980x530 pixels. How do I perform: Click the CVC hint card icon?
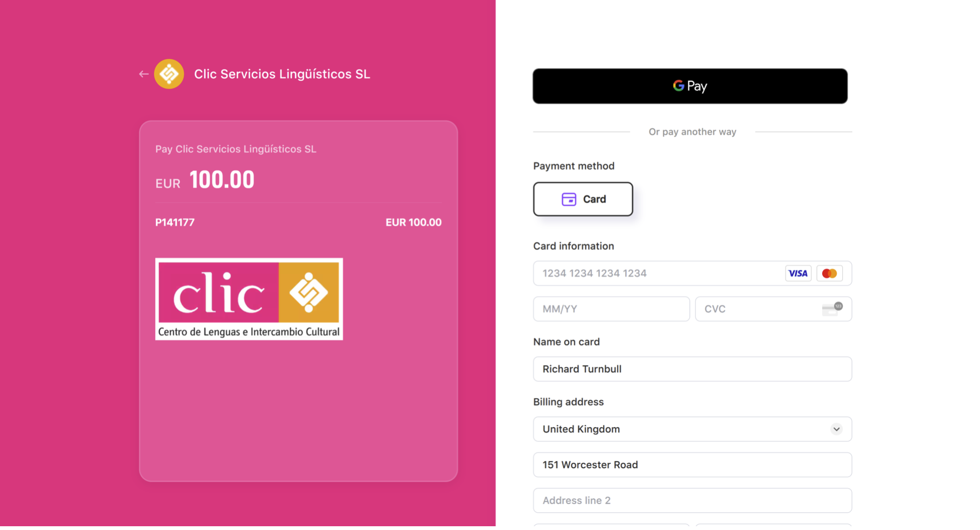pos(832,309)
